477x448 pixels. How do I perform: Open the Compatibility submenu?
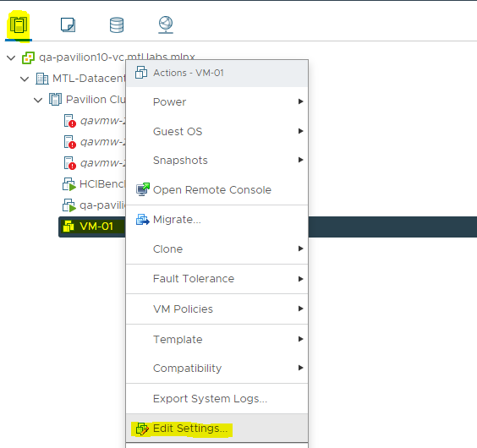point(217,369)
